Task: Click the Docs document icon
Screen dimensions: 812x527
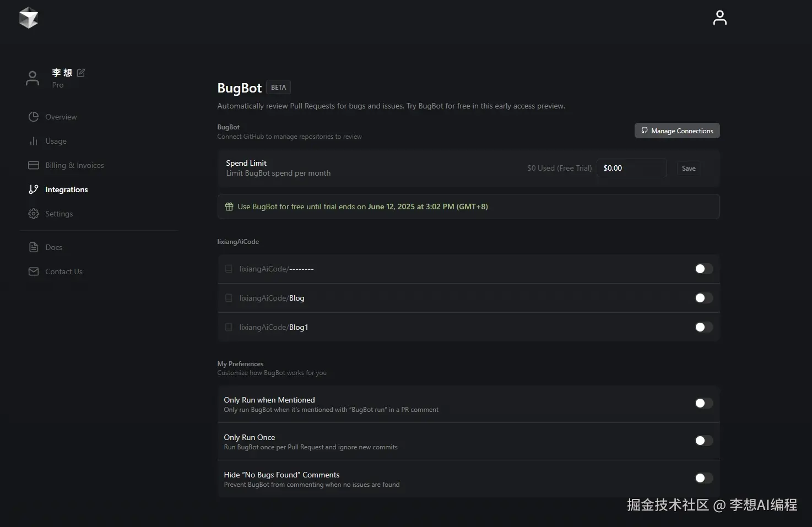Action: click(x=34, y=247)
